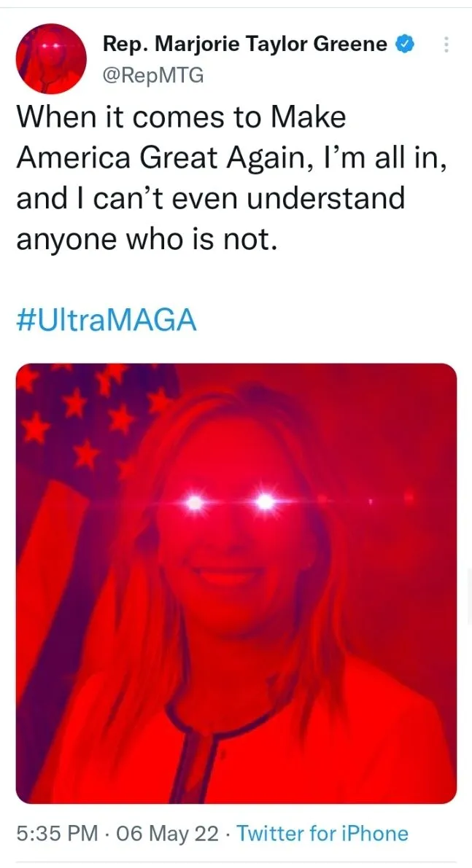Click the smiling mouth in the photo

[228, 573]
